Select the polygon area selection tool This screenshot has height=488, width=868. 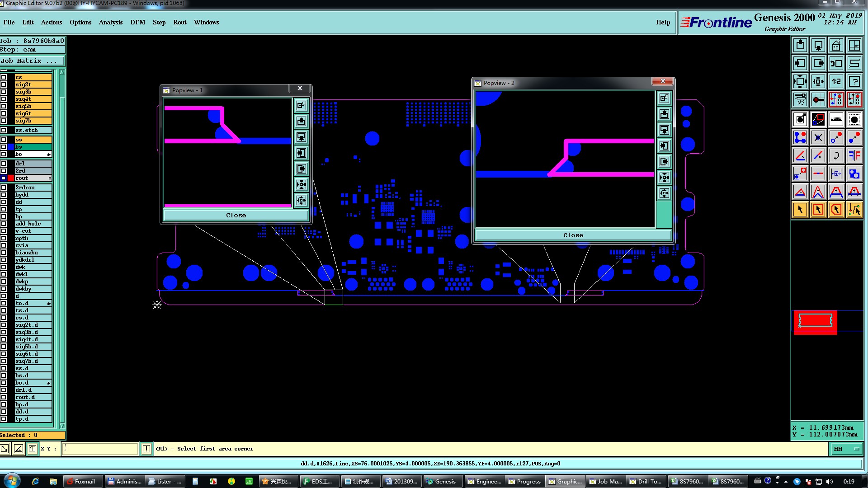836,210
